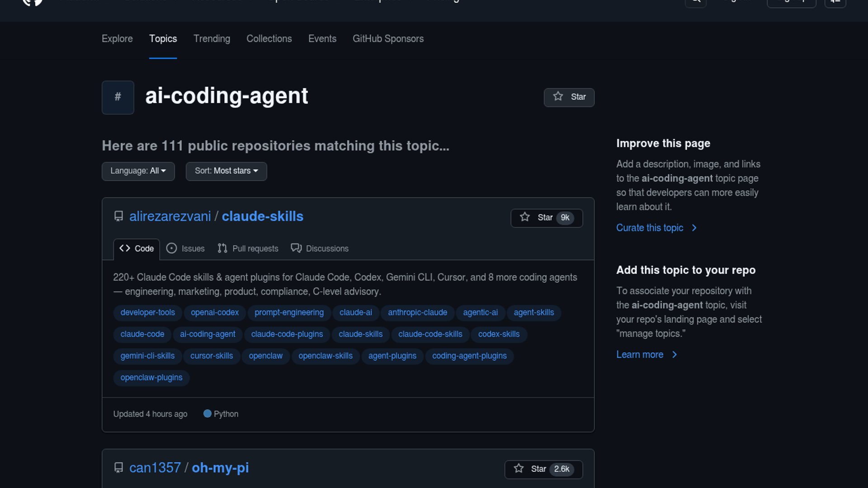Star the oh-my-pi repository
Image resolution: width=868 pixels, height=488 pixels.
coord(543,469)
